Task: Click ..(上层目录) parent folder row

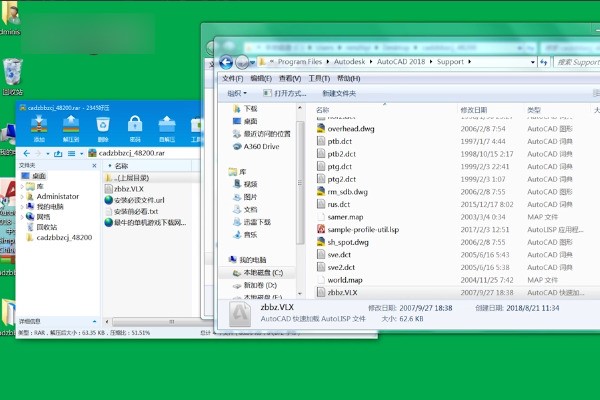Action: [151, 178]
